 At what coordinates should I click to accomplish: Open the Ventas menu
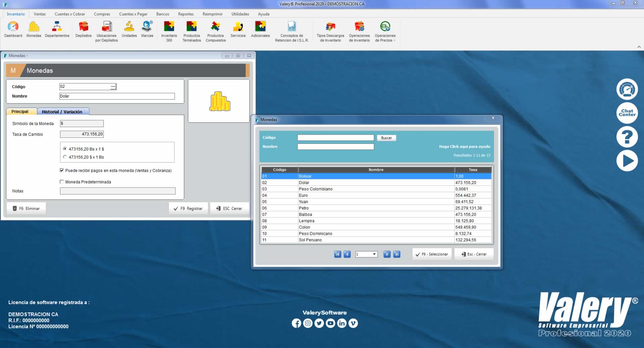[x=40, y=14]
